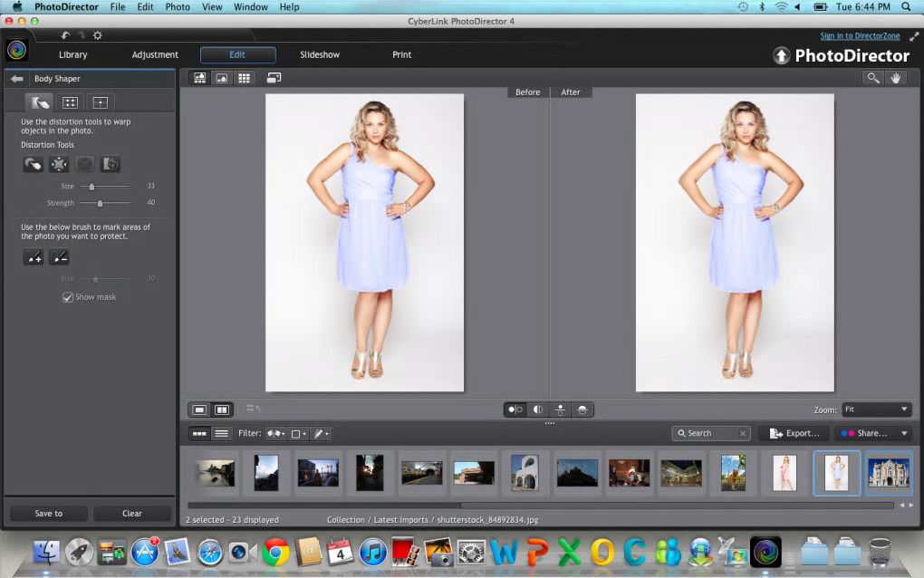Image resolution: width=924 pixels, height=578 pixels.
Task: Click the back arrow beside Body Shaper
Action: (x=16, y=79)
